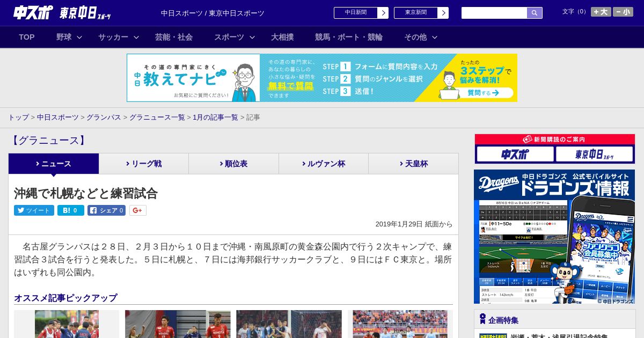Click 1月の記事一覧 breadcrumb link
Viewport: 644px width, 338px height.
click(215, 117)
